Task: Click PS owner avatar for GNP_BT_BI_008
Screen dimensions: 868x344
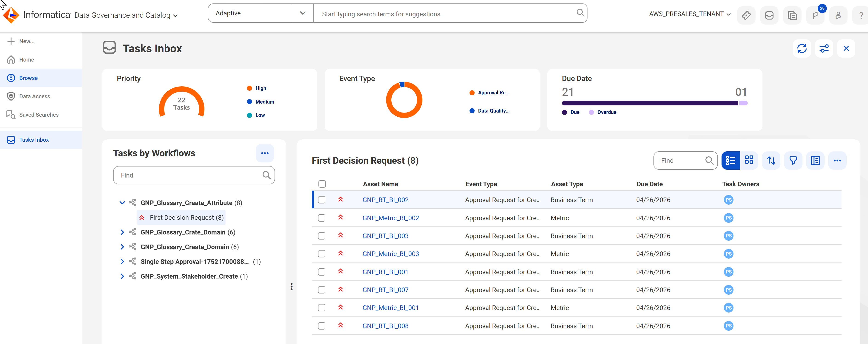Action: pyautogui.click(x=728, y=326)
